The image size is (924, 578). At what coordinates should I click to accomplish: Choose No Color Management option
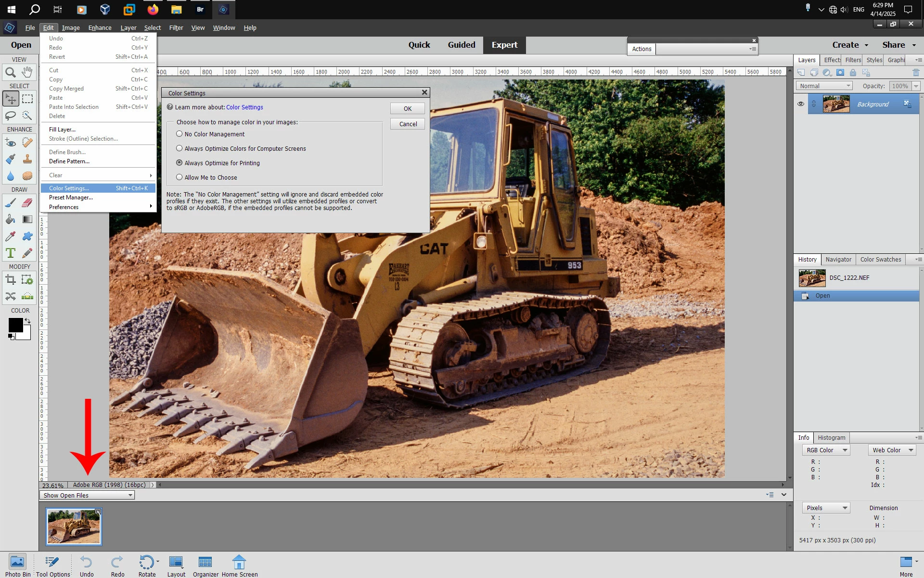[180, 134]
